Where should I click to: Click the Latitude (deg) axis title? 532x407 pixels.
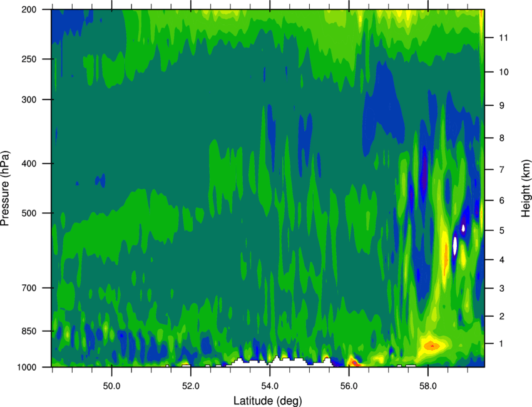[268, 401]
